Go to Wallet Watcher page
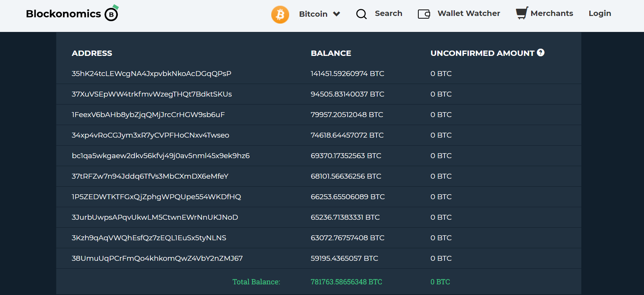Image resolution: width=644 pixels, height=295 pixels. pyautogui.click(x=469, y=13)
